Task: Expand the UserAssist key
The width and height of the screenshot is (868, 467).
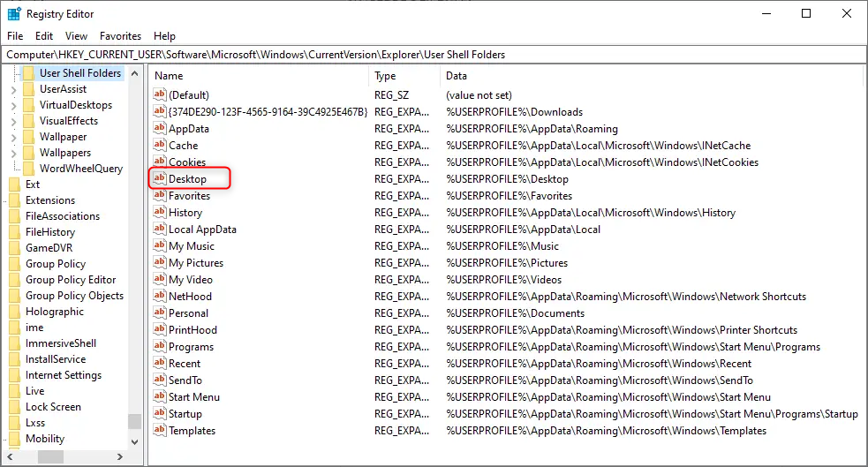Action: pyautogui.click(x=14, y=89)
